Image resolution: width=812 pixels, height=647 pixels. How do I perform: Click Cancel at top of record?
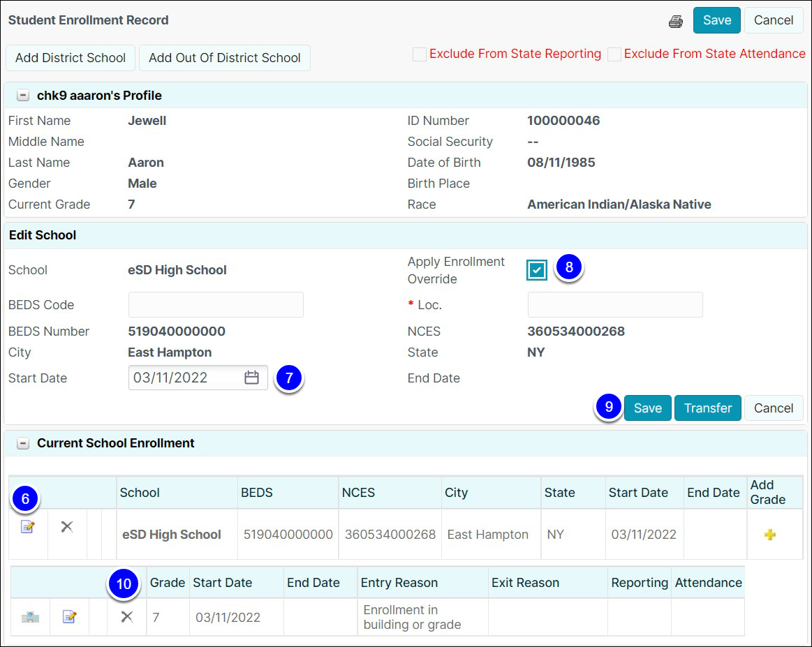[773, 20]
